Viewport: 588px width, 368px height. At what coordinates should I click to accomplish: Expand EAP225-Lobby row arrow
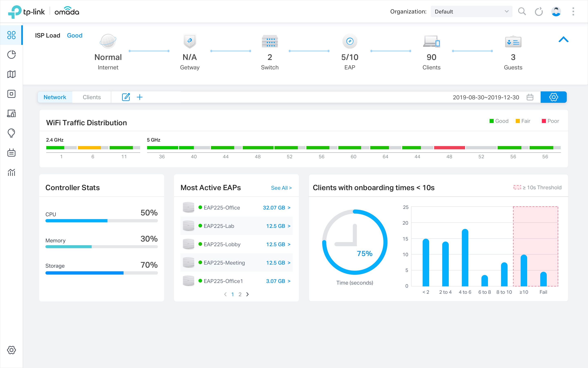tap(289, 244)
